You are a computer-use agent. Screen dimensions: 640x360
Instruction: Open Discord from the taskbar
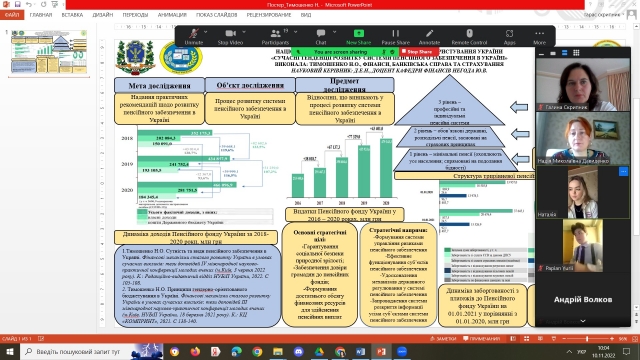pos(298,351)
